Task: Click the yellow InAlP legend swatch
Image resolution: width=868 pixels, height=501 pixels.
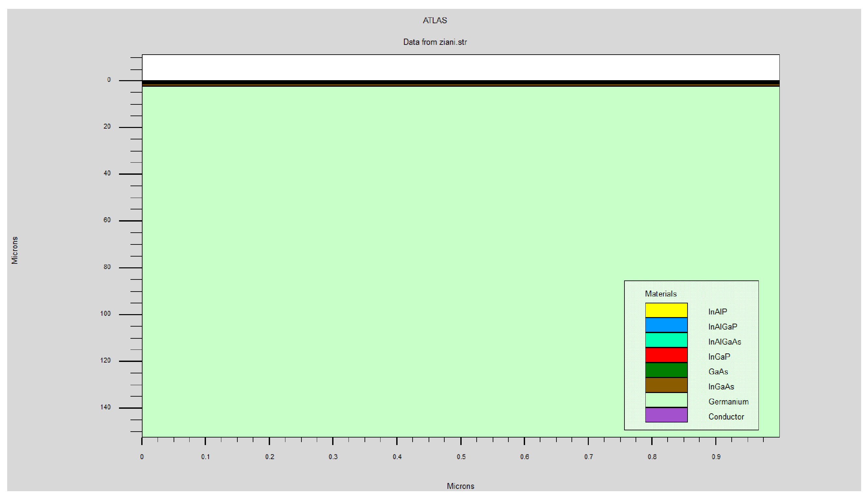Action: point(666,310)
